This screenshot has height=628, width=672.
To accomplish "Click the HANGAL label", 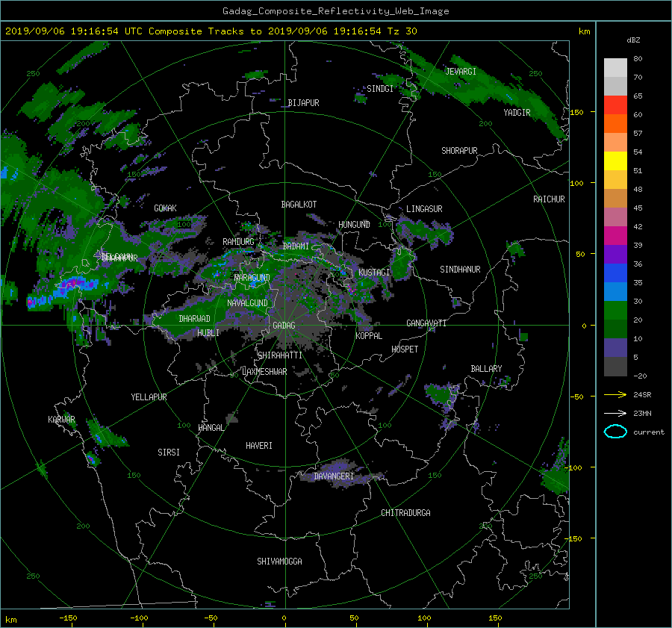I will pos(211,428).
